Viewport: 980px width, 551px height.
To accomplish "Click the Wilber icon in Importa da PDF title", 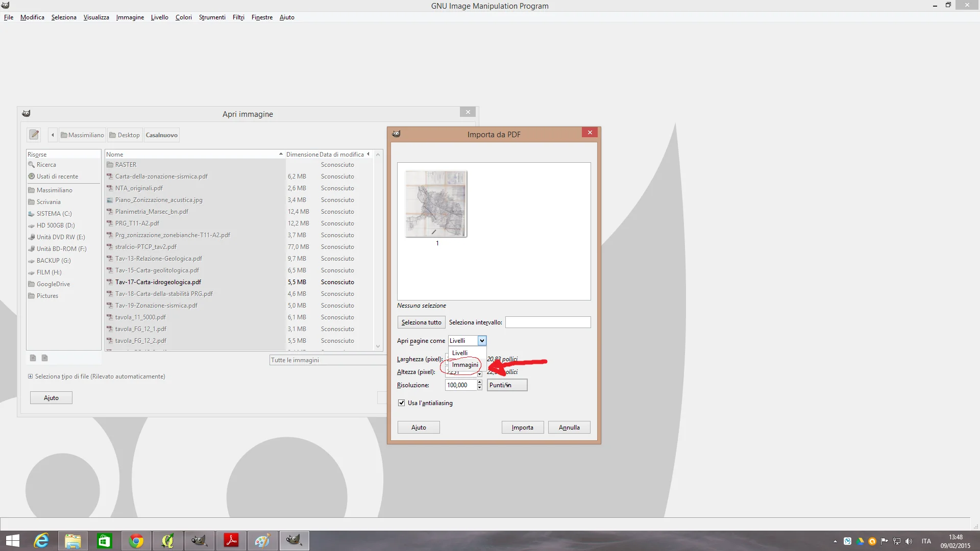I will pos(396,134).
